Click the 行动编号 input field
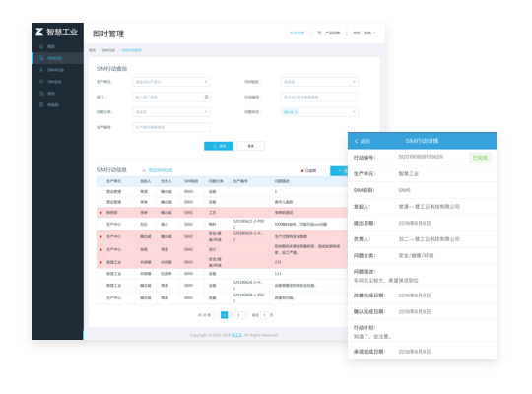532x394 pixels. (319, 98)
